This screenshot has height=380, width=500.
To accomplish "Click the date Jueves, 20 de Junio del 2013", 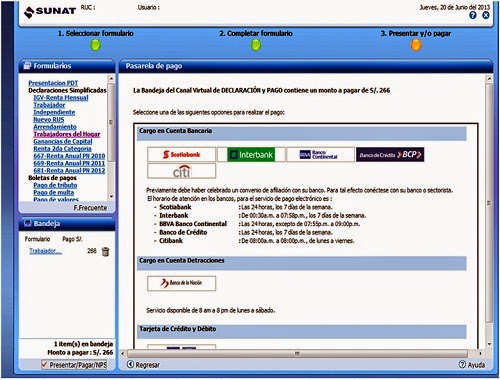I will click(455, 7).
